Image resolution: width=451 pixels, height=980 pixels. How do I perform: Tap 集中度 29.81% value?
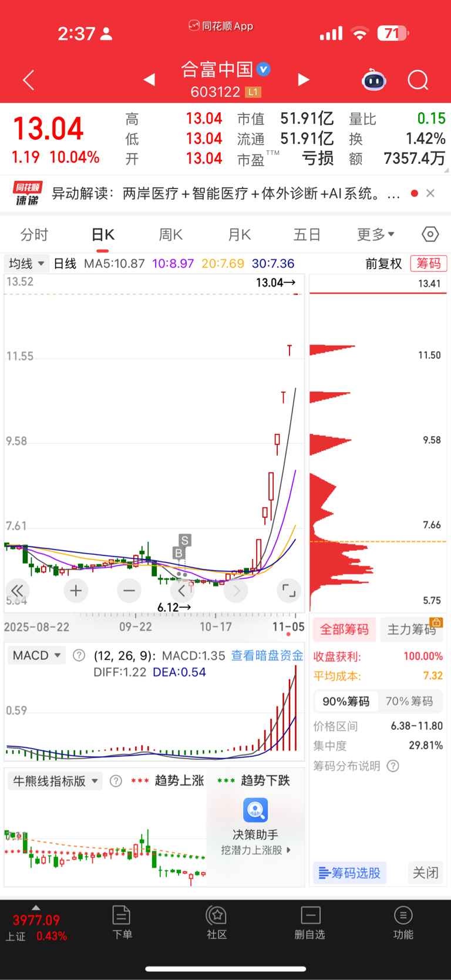pos(426,746)
